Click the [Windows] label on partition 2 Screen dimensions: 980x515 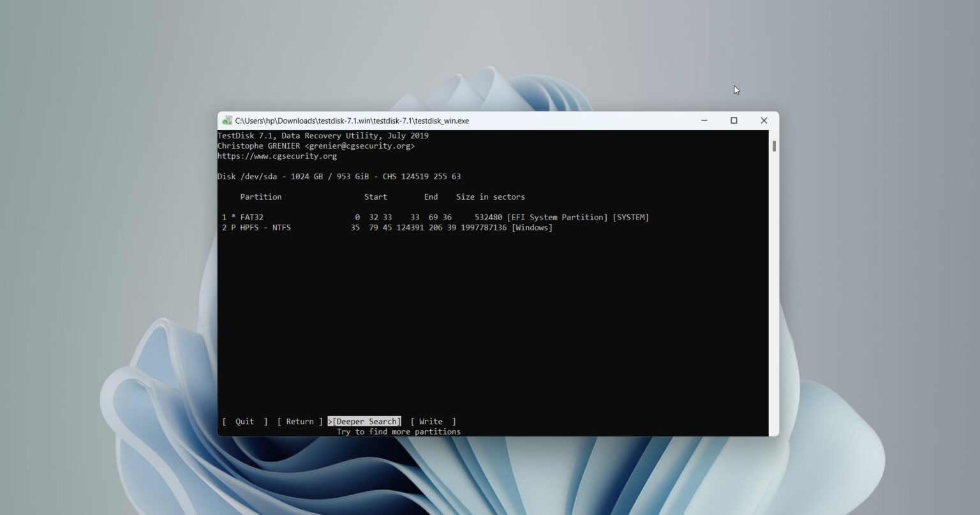pos(531,227)
